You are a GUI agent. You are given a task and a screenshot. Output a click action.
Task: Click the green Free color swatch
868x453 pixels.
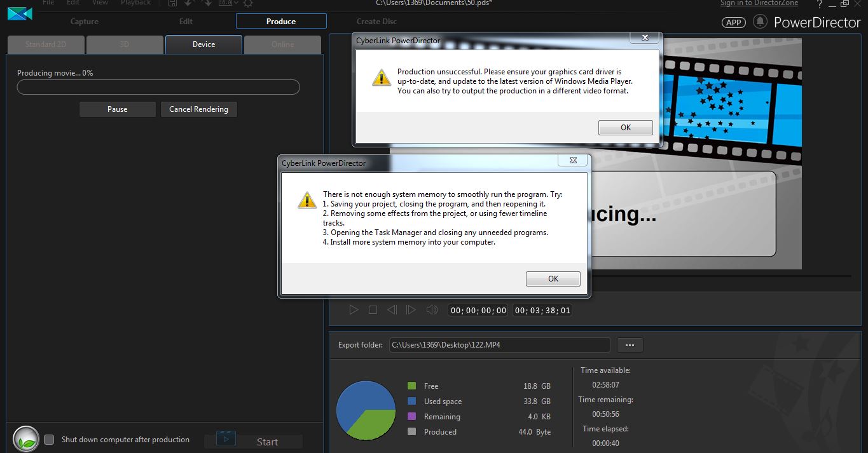point(411,386)
